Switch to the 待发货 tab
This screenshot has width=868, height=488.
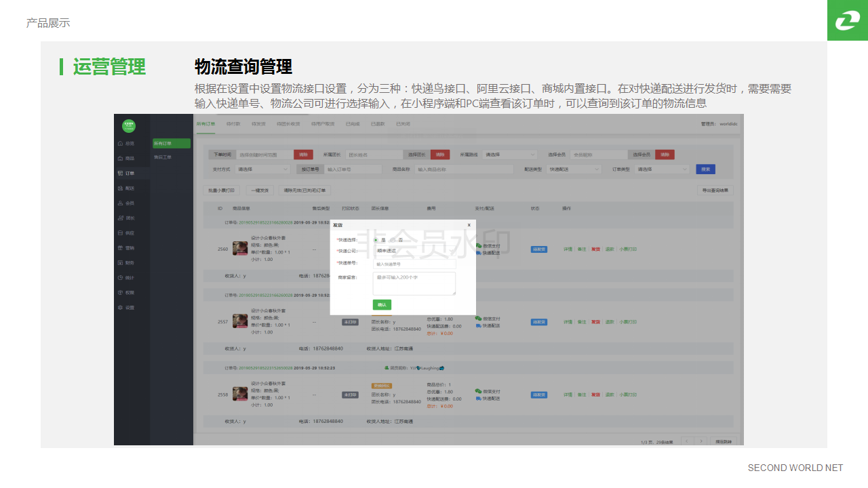click(258, 124)
